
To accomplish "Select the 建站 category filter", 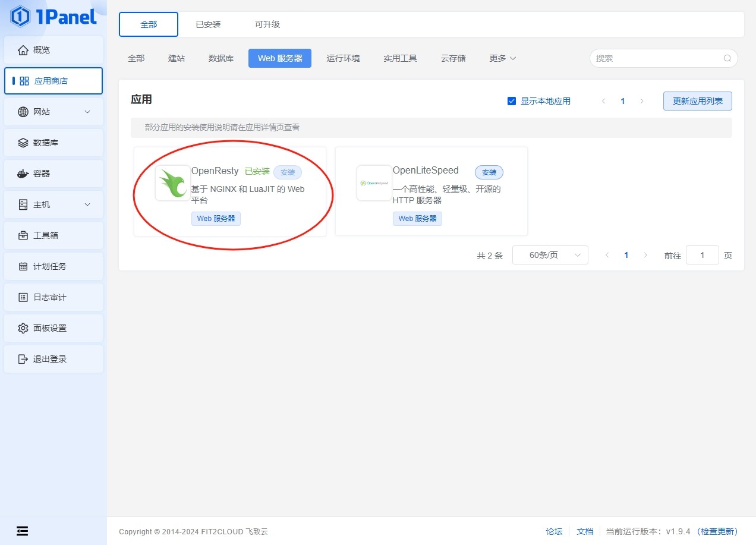I will (177, 58).
